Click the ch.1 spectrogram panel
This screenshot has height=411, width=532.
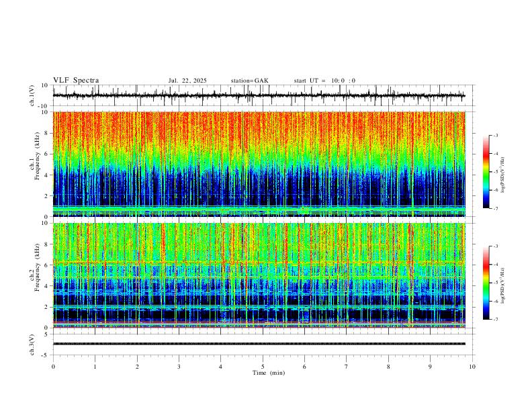coord(259,164)
